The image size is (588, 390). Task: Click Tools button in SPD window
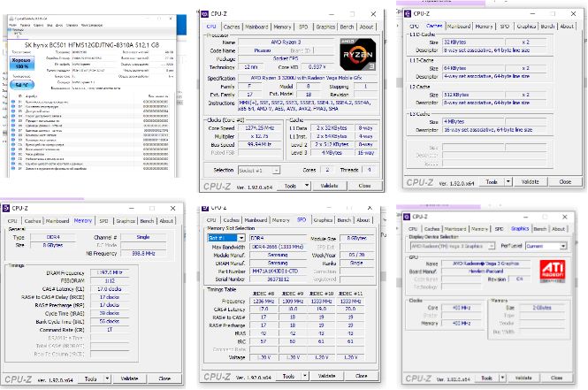(288, 376)
